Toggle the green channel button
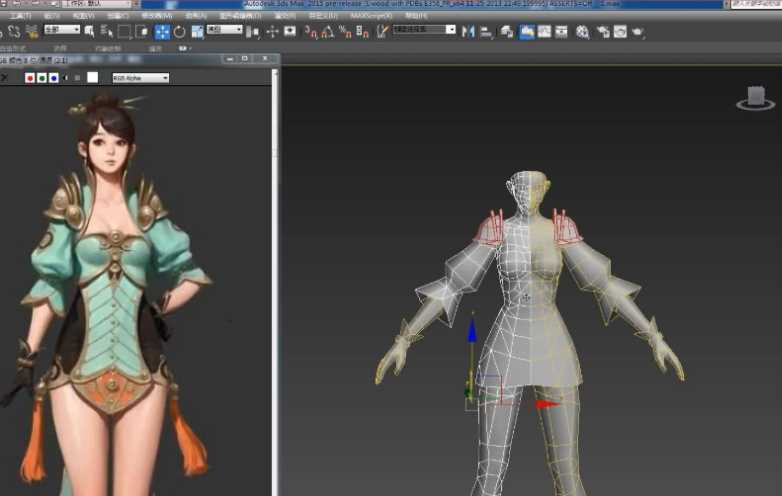Viewport: 782px width, 496px height. tap(41, 77)
